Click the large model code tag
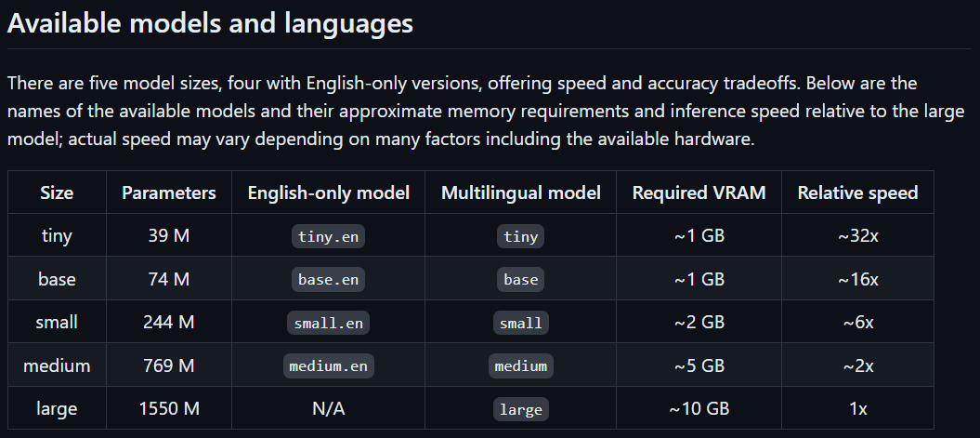The image size is (980, 438). (x=520, y=409)
